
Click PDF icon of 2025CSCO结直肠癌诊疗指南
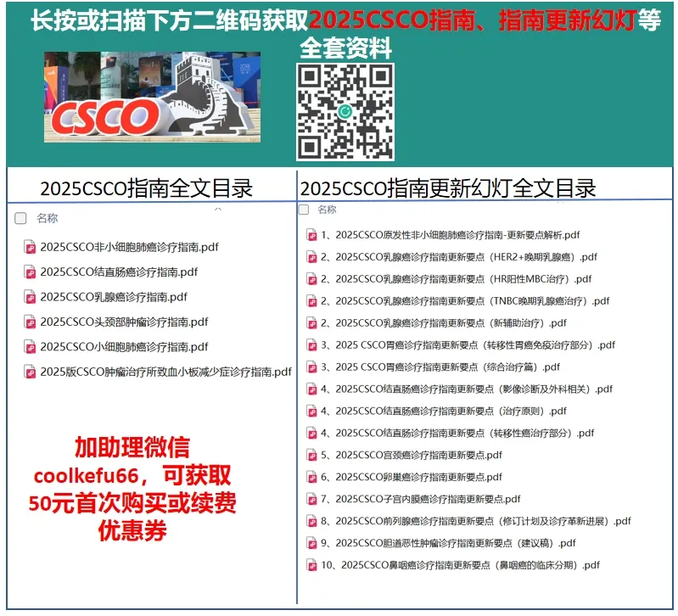[30, 272]
